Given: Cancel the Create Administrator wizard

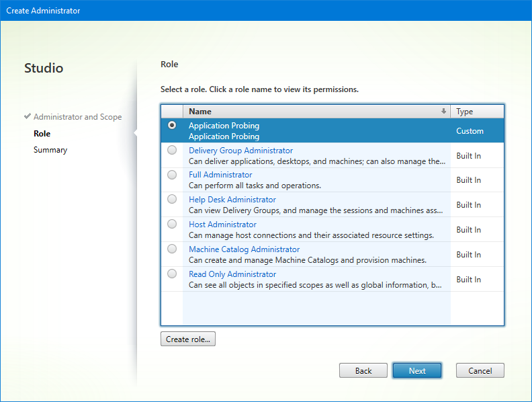Looking at the screenshot, I should pyautogui.click(x=480, y=370).
